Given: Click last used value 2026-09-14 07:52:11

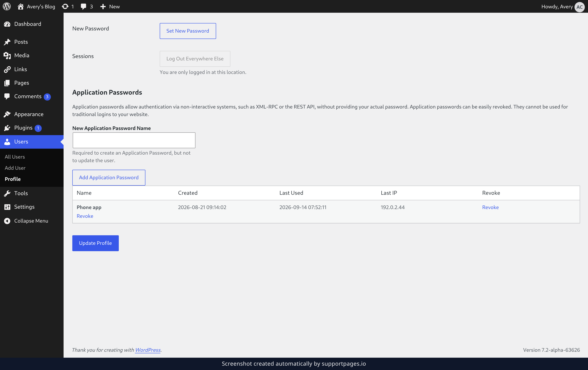Looking at the screenshot, I should pos(303,207).
